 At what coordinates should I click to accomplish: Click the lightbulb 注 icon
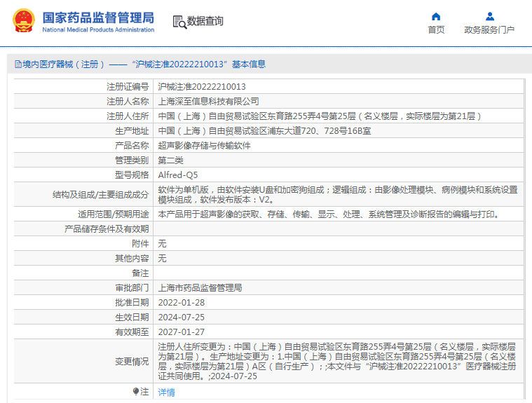(x=136, y=392)
